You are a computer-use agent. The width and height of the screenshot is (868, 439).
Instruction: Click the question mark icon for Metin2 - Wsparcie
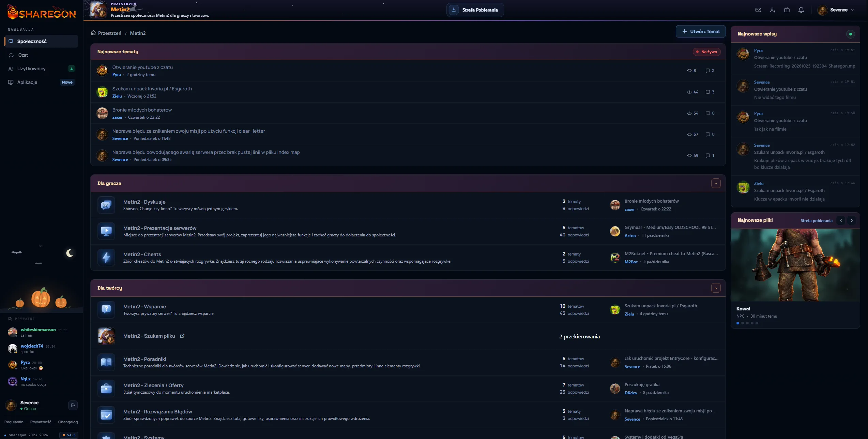tap(106, 310)
